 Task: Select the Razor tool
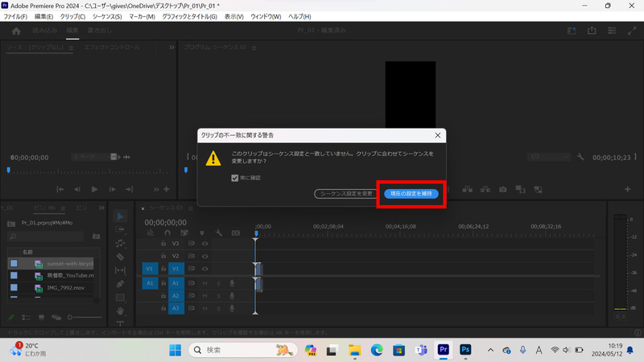coord(120,257)
